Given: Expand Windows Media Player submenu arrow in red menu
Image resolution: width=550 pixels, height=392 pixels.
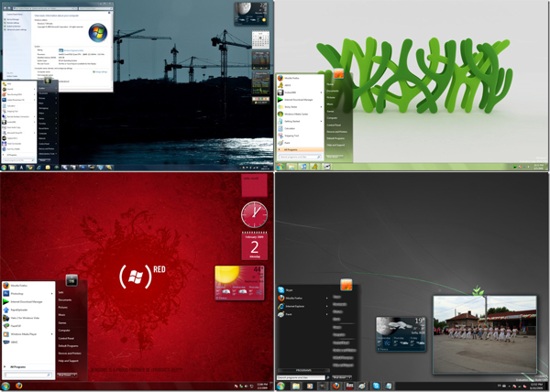Looking at the screenshot, I should [52, 334].
